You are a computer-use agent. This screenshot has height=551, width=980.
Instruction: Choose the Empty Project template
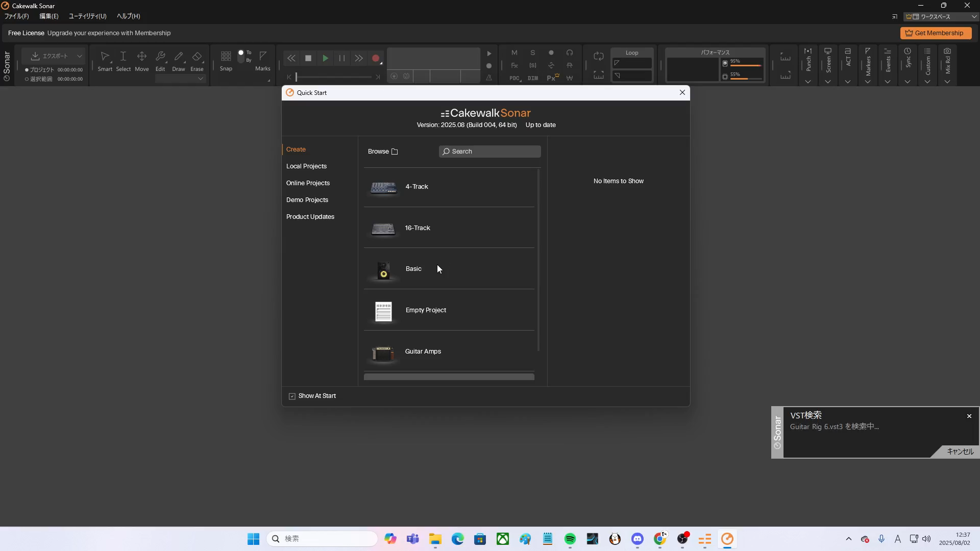click(x=449, y=310)
